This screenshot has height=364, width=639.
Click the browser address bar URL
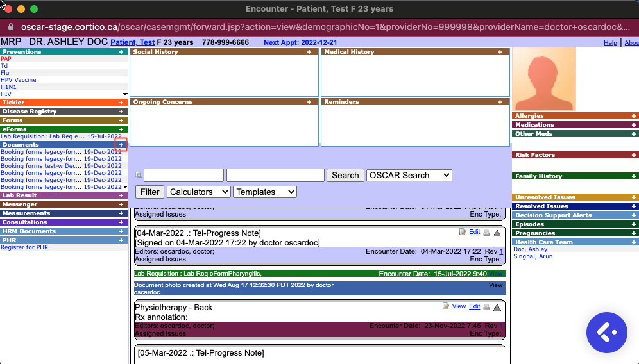325,28
